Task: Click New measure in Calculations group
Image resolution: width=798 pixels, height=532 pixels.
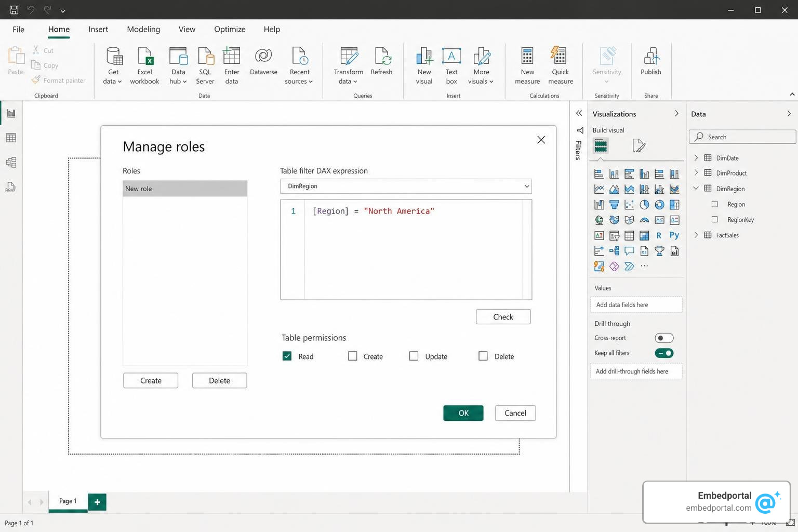Action: point(527,65)
